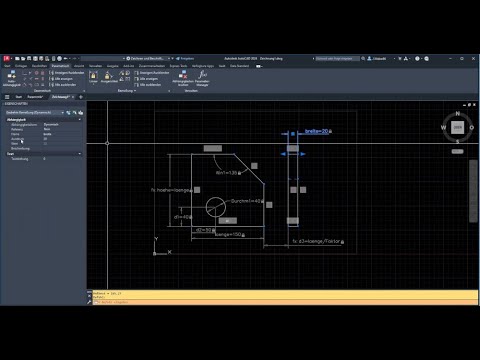Click Bemaßung 'Alle anzeigen'
480x360 pixels.
click(x=146, y=79)
